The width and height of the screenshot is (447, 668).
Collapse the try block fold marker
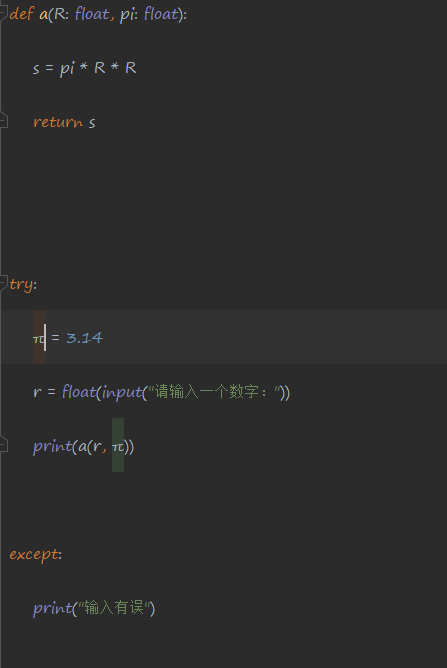(3, 284)
